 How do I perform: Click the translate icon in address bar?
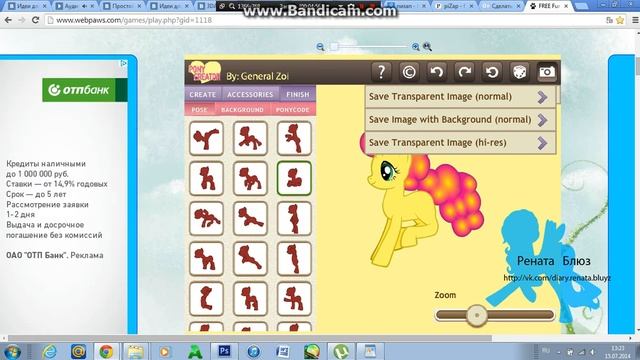pos(609,20)
